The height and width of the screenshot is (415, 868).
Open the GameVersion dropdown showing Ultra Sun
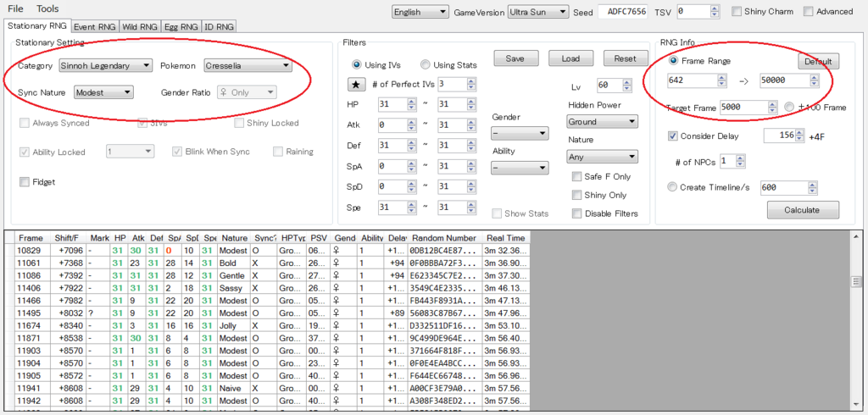tap(538, 12)
